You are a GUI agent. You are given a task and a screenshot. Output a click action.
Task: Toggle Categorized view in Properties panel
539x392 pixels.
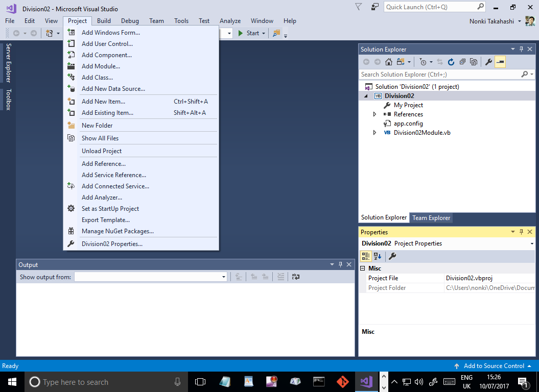click(x=366, y=256)
